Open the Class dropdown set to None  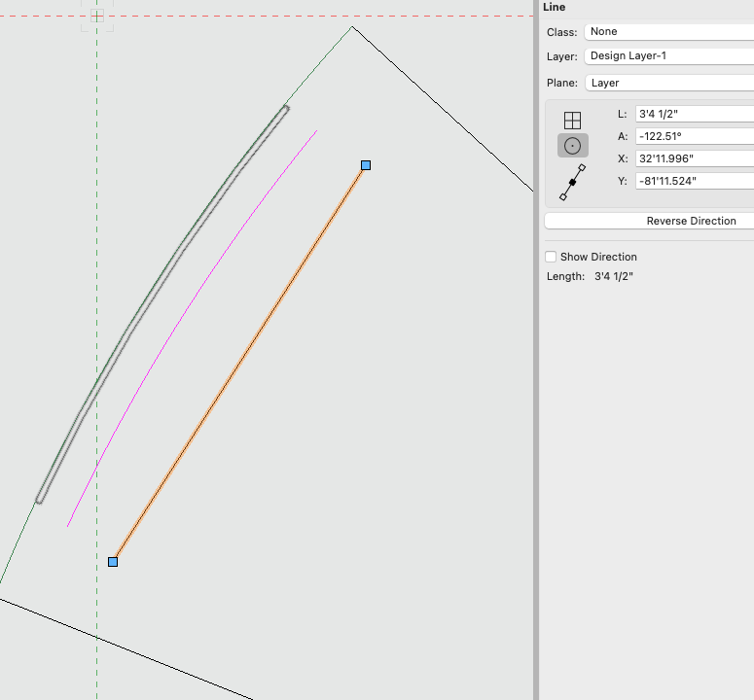click(669, 32)
